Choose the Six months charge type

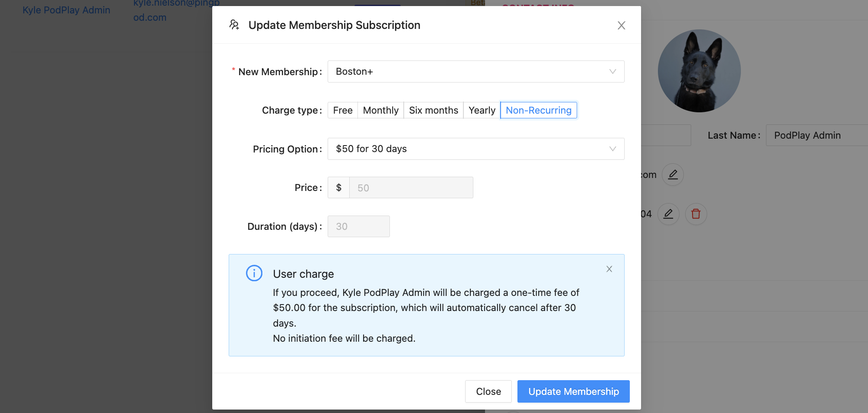(433, 110)
